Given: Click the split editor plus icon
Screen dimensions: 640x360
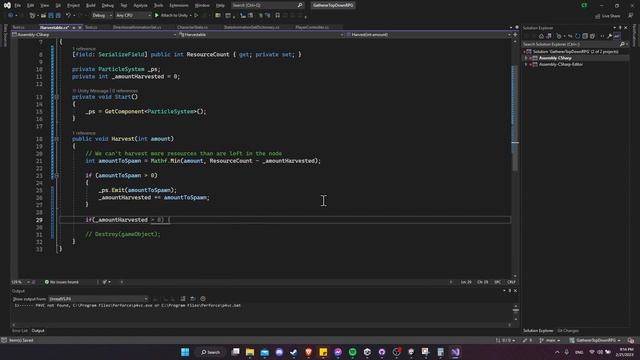Looking at the screenshot, I should (x=515, y=35).
